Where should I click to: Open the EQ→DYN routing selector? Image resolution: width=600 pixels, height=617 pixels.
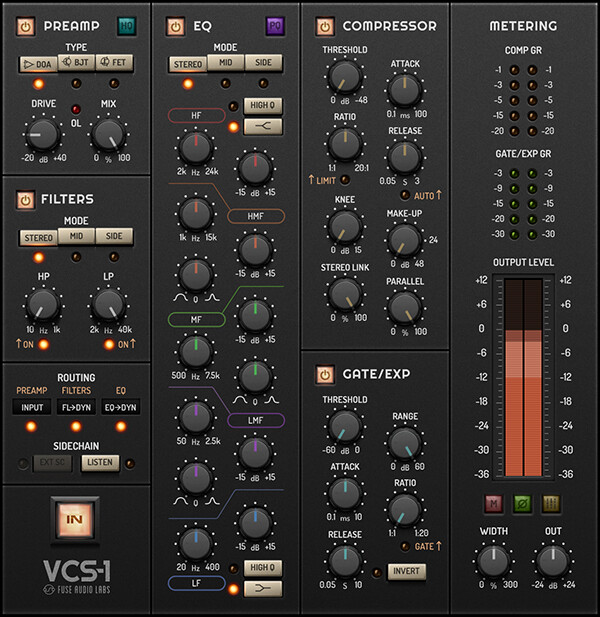coord(122,406)
